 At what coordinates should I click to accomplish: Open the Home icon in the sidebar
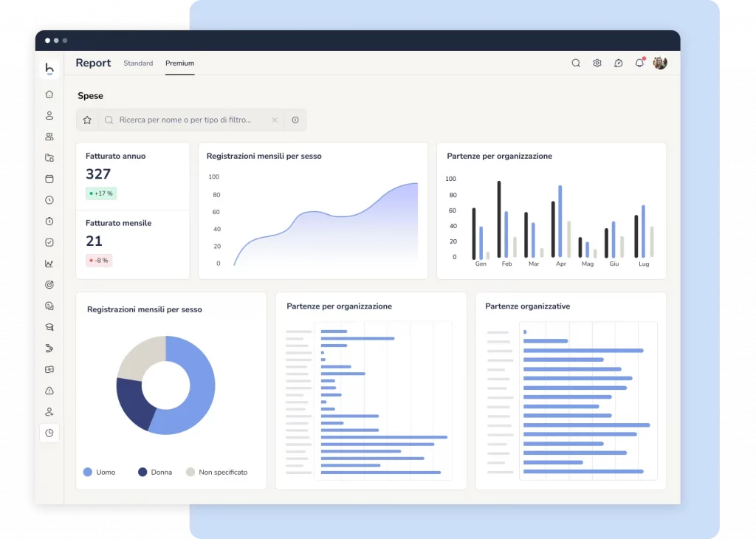49,95
